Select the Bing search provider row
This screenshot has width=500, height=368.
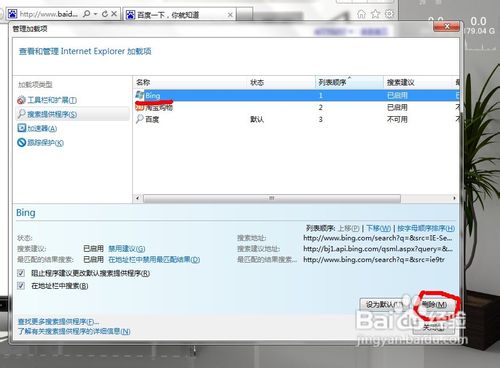click(296, 96)
